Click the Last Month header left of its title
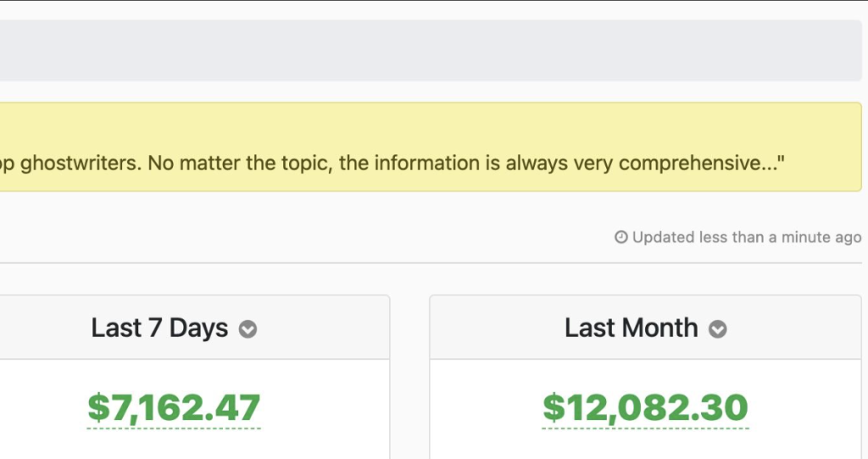 [492, 329]
